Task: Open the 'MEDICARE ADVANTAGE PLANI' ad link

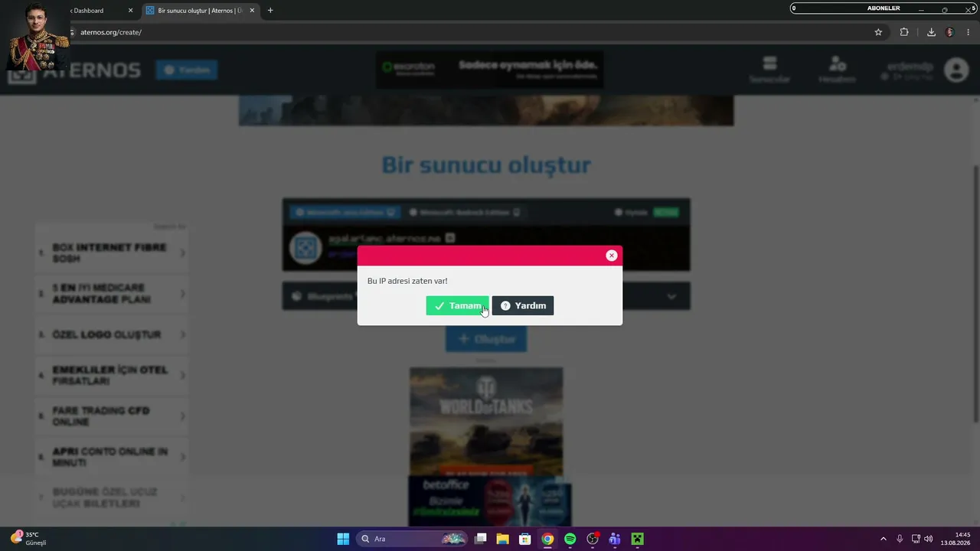Action: (x=112, y=293)
